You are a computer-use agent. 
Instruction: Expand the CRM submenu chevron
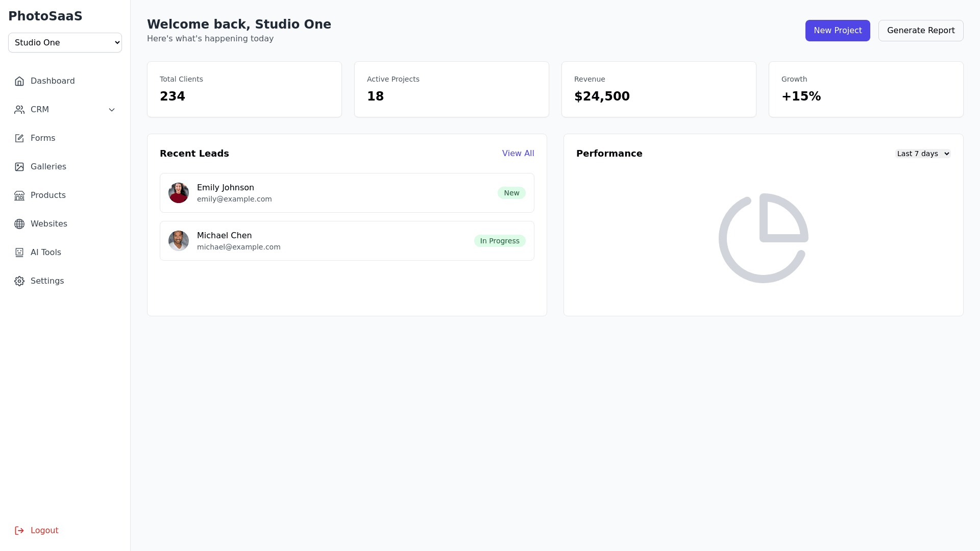click(x=112, y=110)
